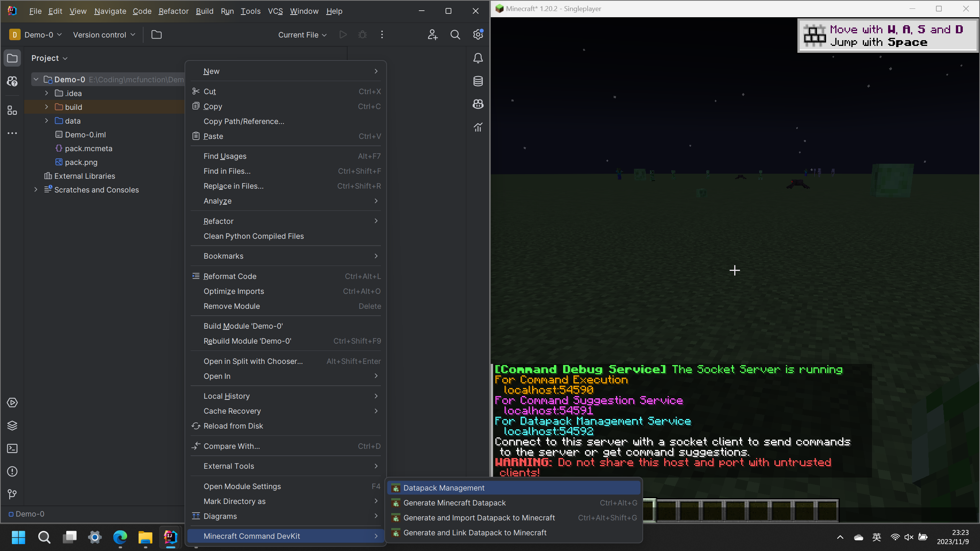Click Generate and Import Datapack to Minecraft
The width and height of the screenshot is (980, 551).
[x=479, y=517]
